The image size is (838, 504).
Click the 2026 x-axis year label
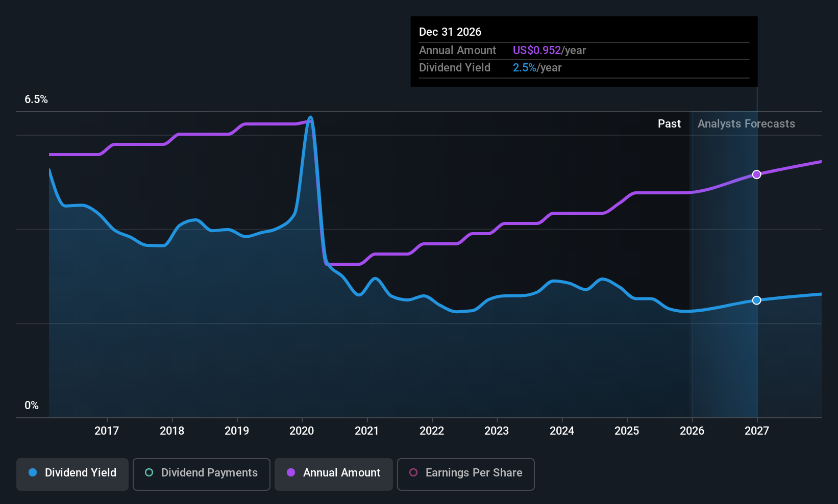click(x=692, y=431)
